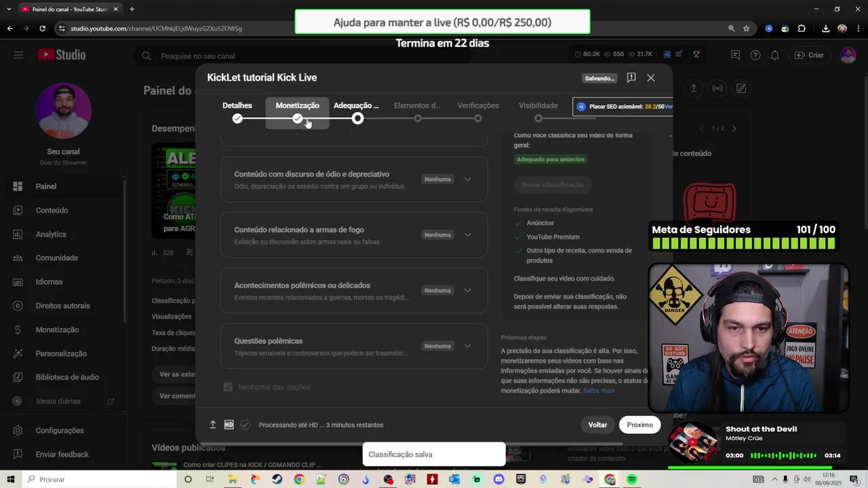This screenshot has width=868, height=488.
Task: Click the Configurações gear icon
Action: pos(18,430)
